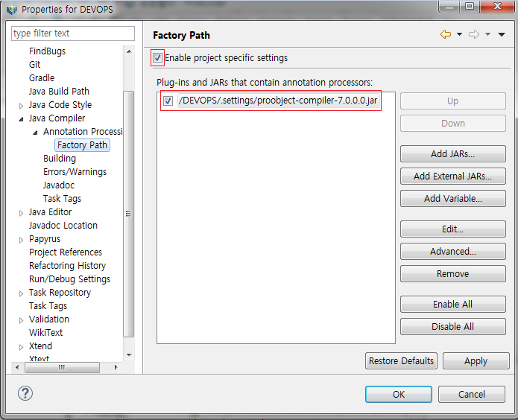Screen dimensions: 518x420
Task: Click the Eclipse icon in the title bar
Action: (12, 9)
